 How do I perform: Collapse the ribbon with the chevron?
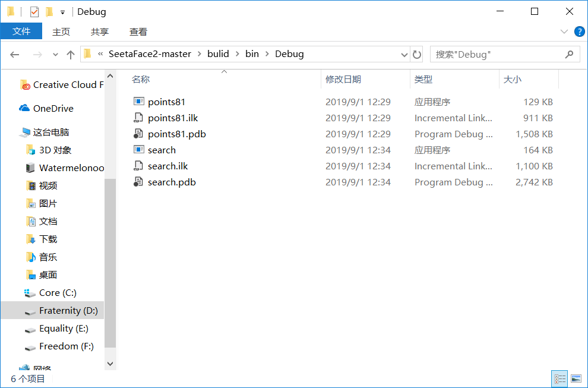563,31
